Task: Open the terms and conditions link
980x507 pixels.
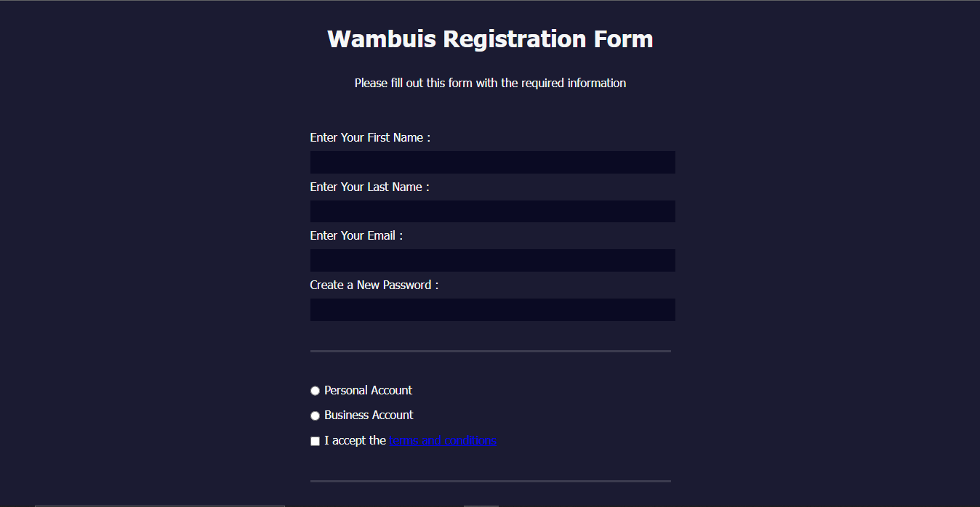Action: click(x=442, y=440)
